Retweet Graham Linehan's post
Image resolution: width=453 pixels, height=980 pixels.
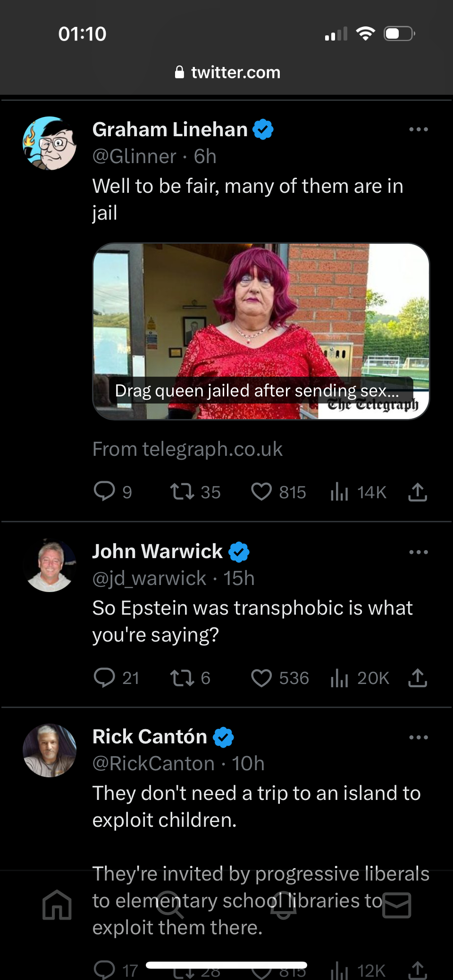pyautogui.click(x=182, y=492)
